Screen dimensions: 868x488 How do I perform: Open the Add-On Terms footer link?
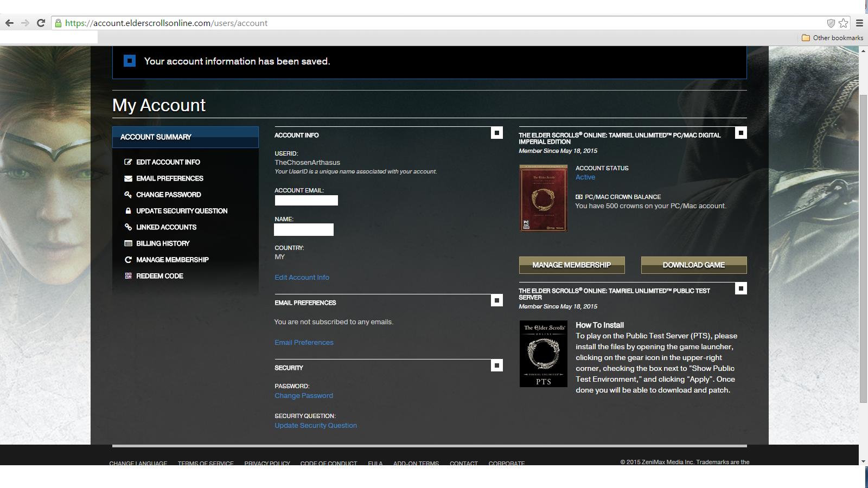tap(416, 463)
